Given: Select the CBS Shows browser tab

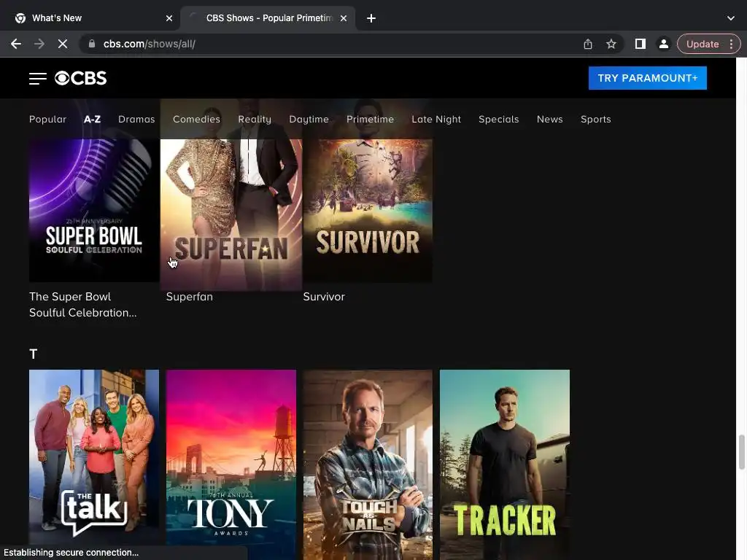Looking at the screenshot, I should [268, 18].
